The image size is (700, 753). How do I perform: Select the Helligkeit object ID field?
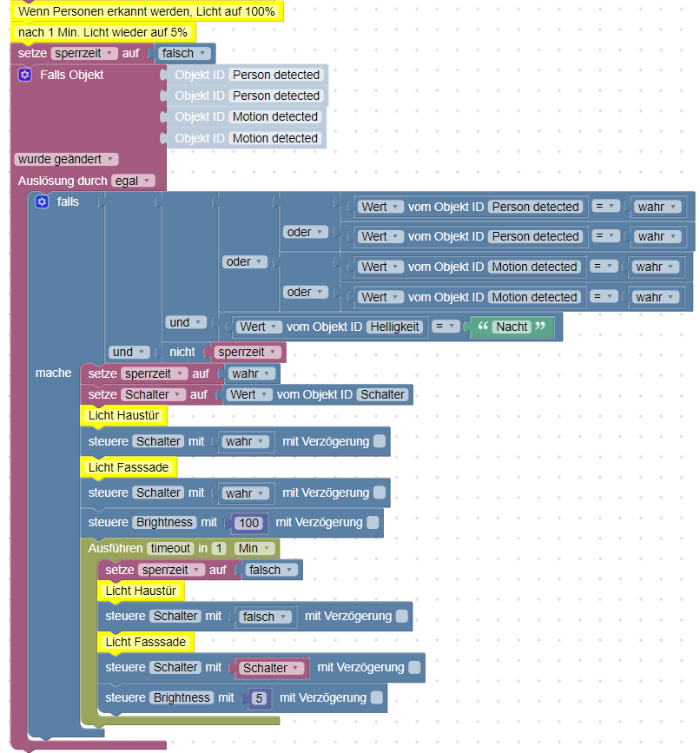(x=394, y=327)
